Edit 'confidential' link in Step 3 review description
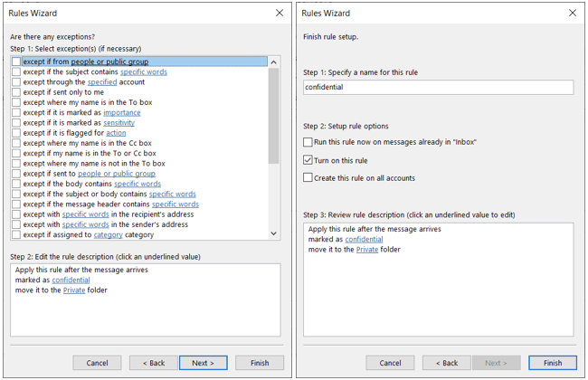The width and height of the screenshot is (588, 380). [x=364, y=239]
